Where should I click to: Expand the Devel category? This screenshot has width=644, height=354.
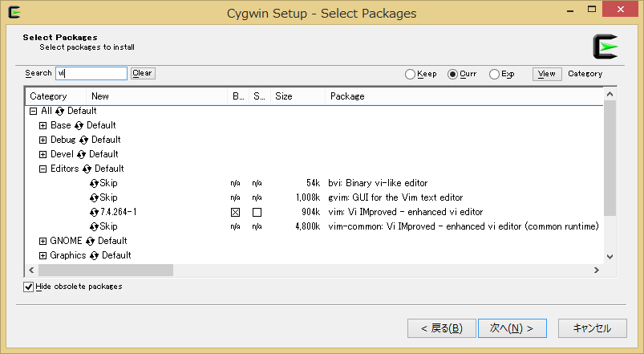[43, 154]
